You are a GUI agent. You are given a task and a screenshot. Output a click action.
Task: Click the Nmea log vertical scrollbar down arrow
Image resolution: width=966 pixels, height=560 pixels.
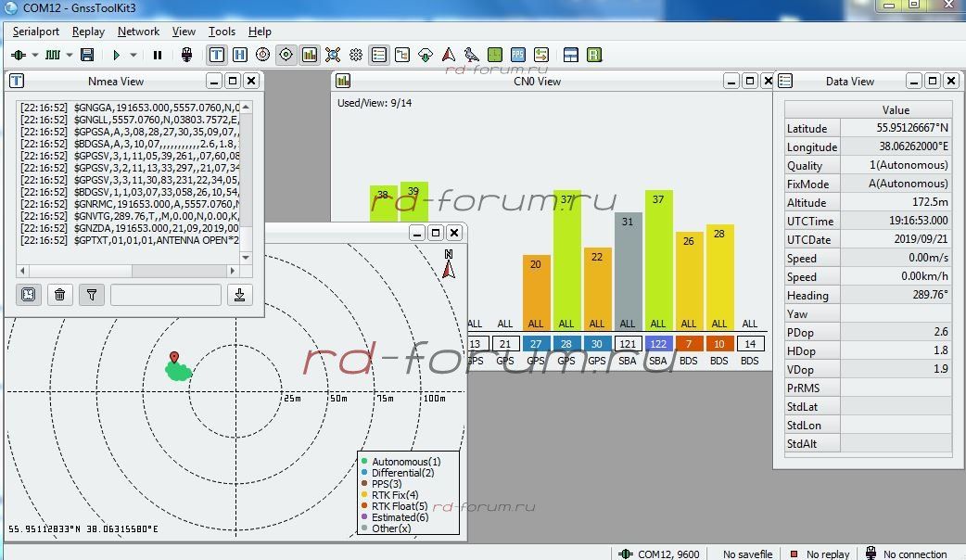pos(246,258)
